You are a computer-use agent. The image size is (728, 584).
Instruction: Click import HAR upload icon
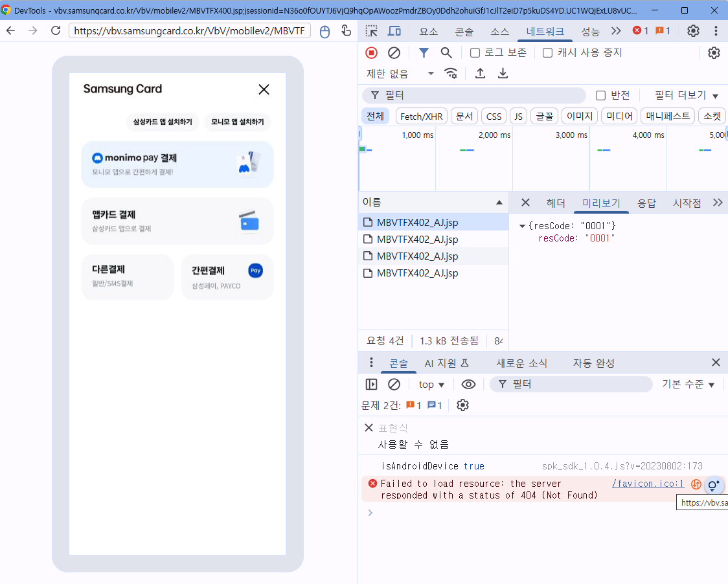tap(480, 73)
